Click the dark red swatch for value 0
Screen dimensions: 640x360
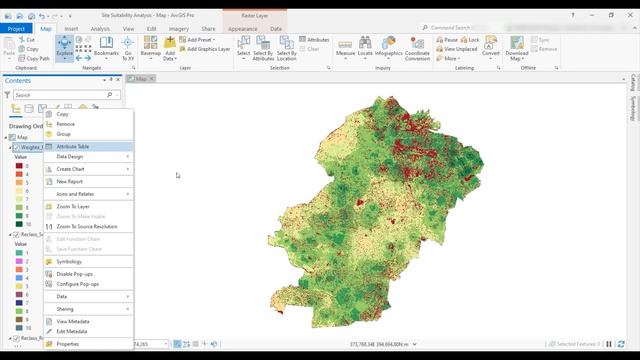19,166
